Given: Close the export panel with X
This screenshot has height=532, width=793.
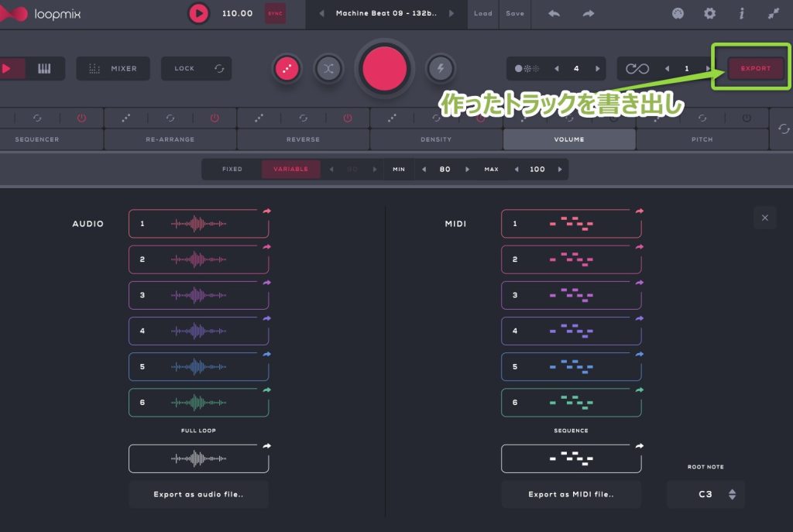Looking at the screenshot, I should pos(764,218).
